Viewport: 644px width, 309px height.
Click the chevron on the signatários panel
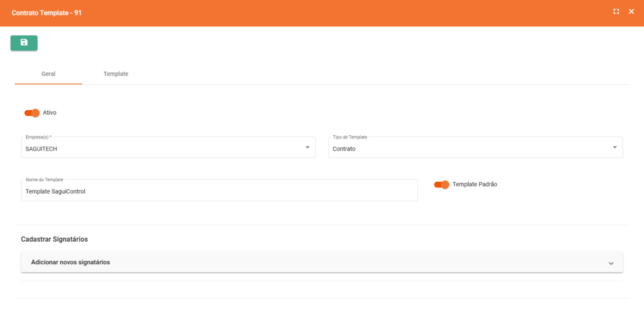[x=611, y=263]
